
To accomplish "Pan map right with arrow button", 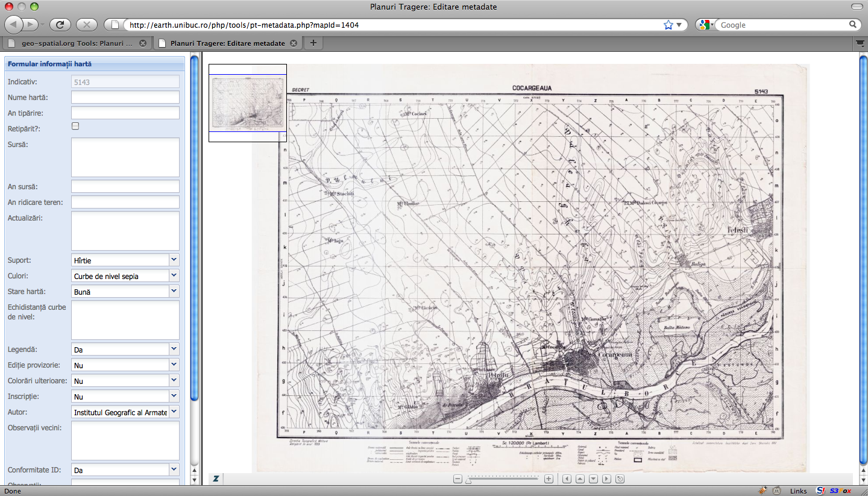I will pos(606,479).
